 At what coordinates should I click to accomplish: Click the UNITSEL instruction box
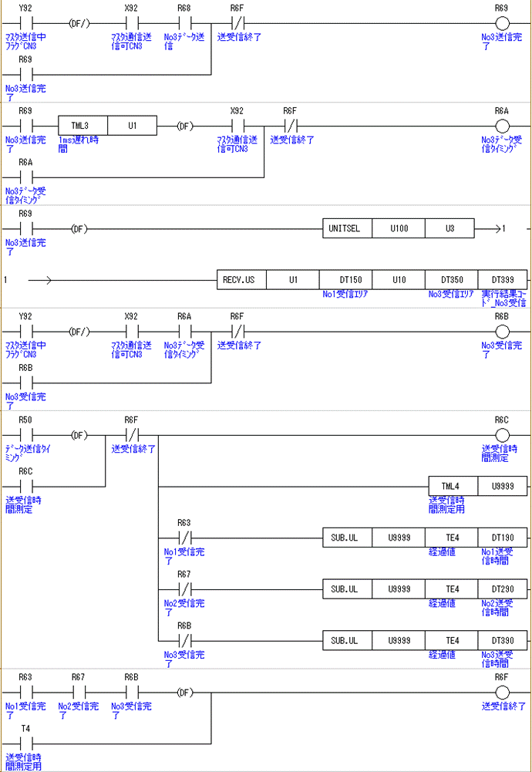(x=345, y=229)
